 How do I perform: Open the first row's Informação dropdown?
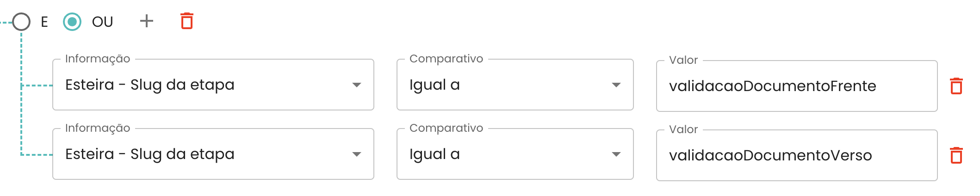click(213, 85)
